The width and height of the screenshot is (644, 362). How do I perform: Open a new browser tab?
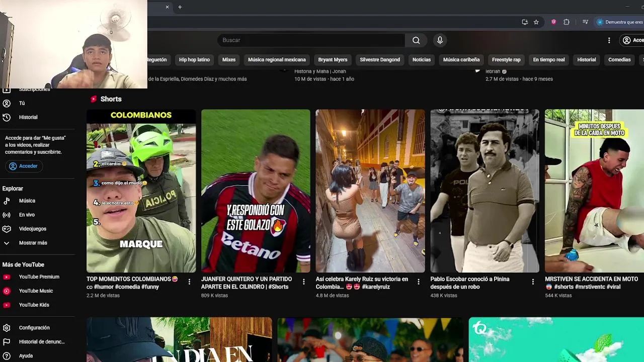point(180,7)
